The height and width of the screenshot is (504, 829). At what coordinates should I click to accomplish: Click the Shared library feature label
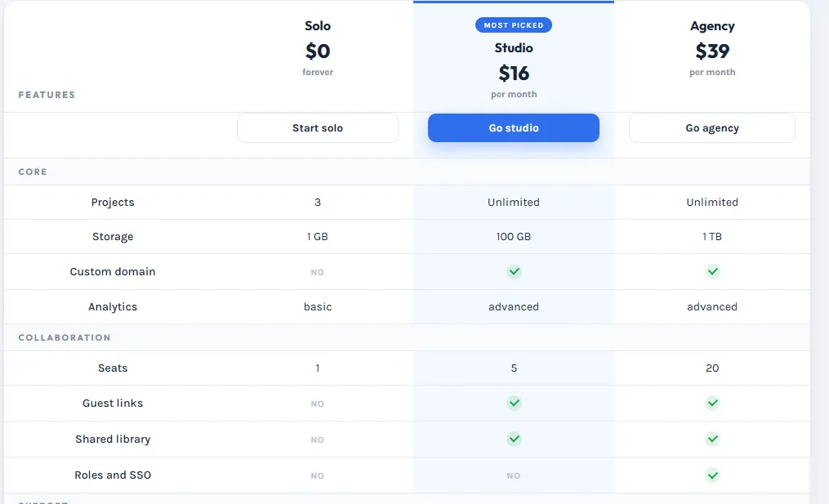113,439
